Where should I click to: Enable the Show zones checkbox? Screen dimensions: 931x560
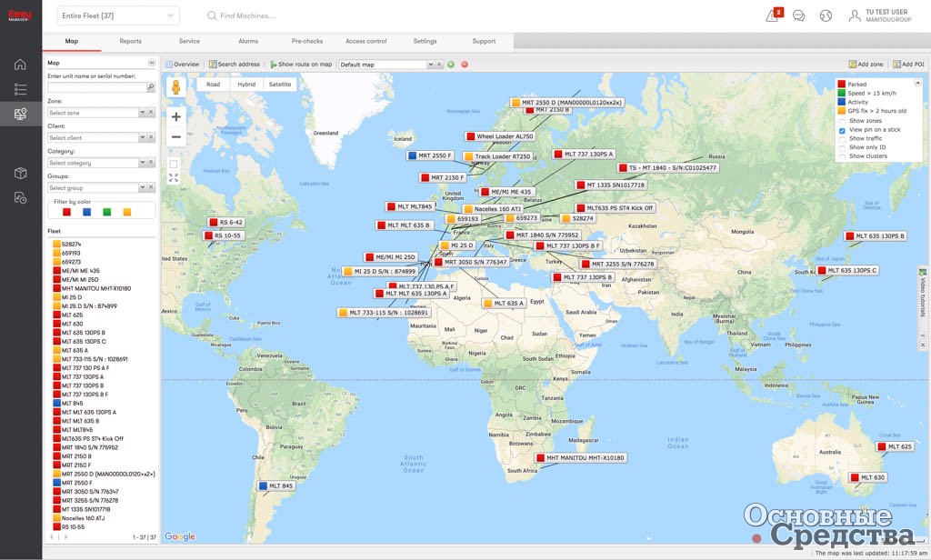pos(842,121)
